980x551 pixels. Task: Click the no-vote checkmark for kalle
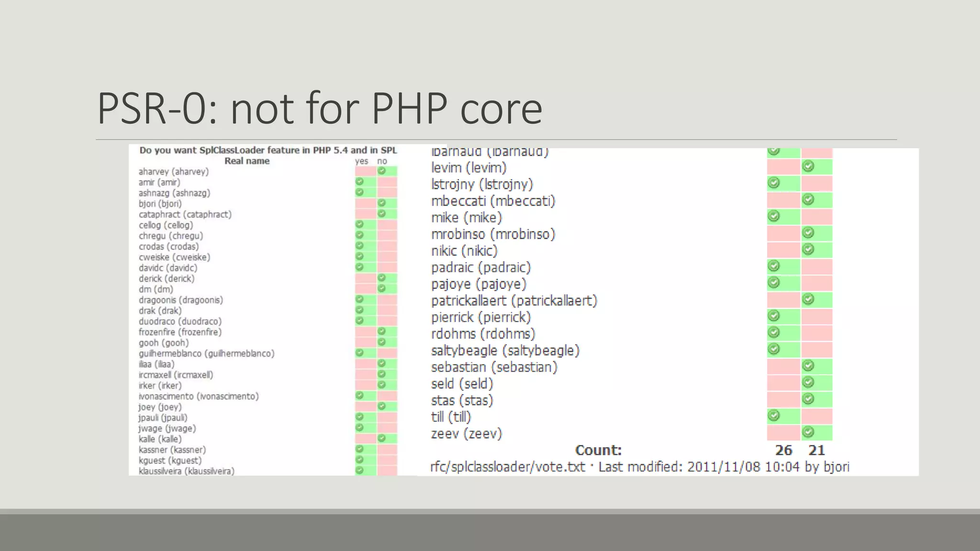[x=381, y=438]
